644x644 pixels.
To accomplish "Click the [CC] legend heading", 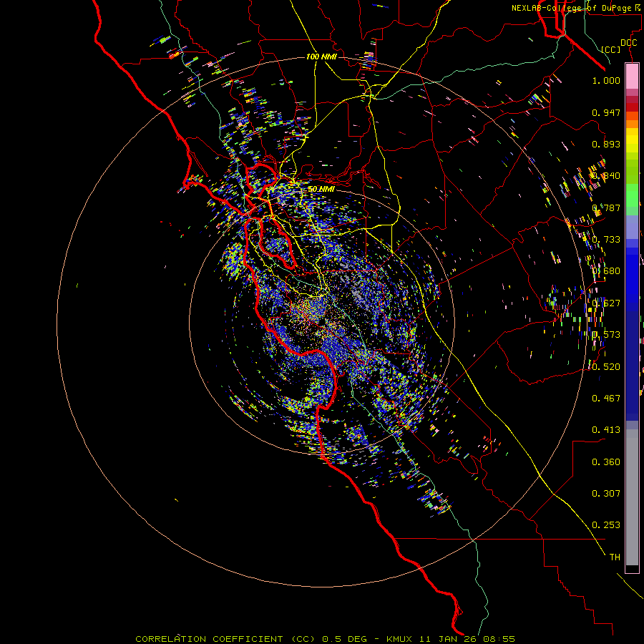I will tap(610, 49).
